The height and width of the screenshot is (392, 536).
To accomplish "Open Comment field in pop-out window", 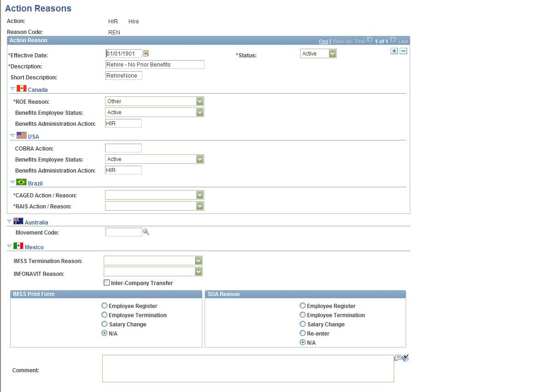I will 397,358.
